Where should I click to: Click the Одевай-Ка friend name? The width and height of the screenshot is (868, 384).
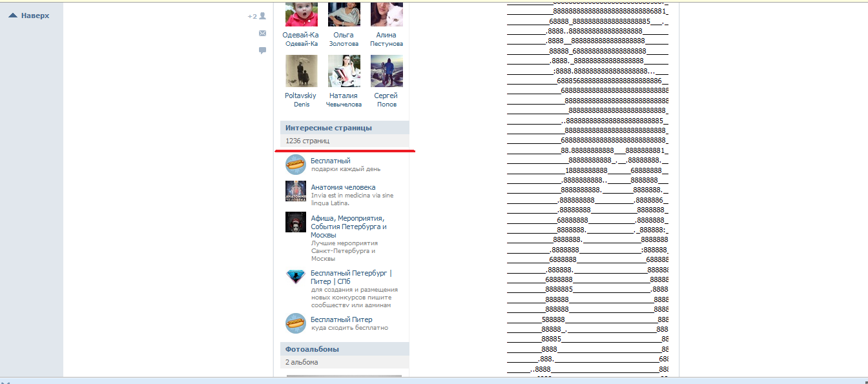coord(301,35)
